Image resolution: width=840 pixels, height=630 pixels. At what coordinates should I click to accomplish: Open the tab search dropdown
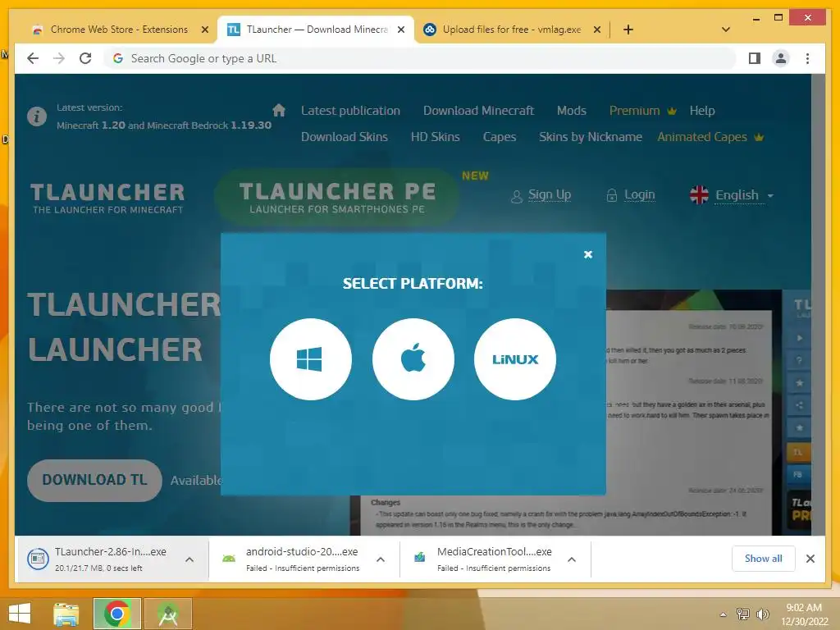coord(726,30)
